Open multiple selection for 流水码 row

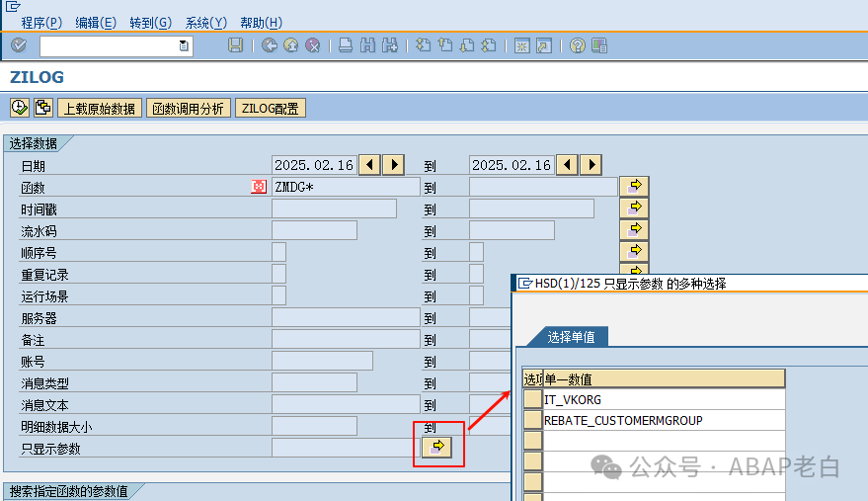[634, 229]
